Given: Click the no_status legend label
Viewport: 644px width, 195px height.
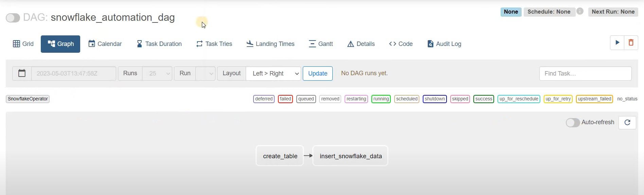Looking at the screenshot, I should click(627, 99).
